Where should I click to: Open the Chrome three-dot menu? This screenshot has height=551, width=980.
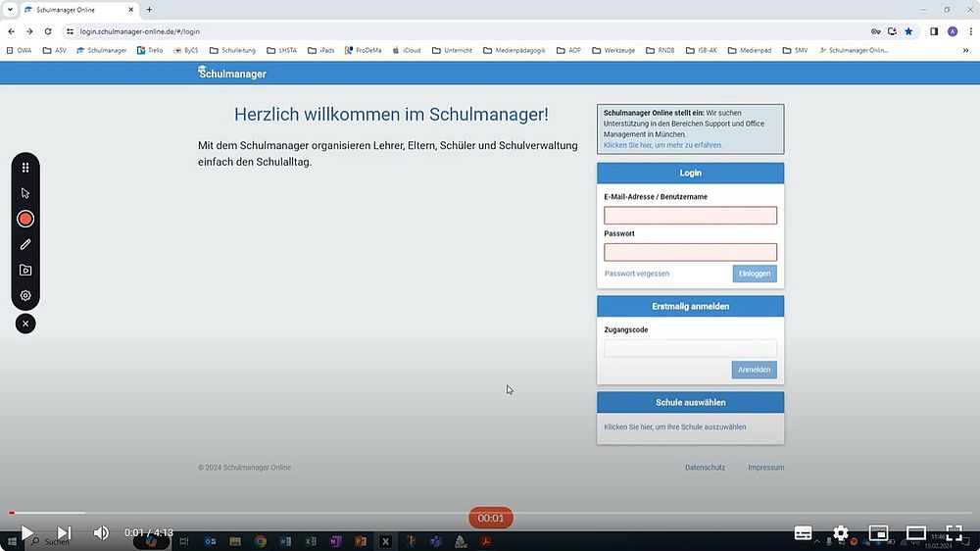tap(970, 31)
